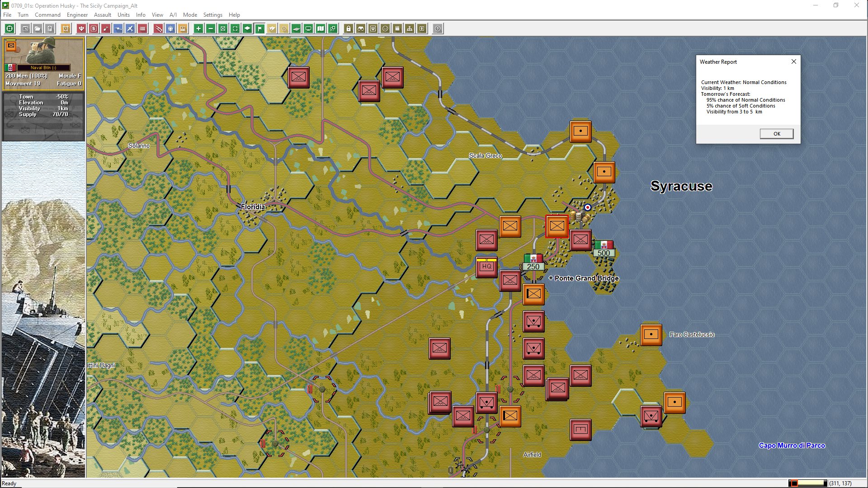Click the binoculars toolbar icon

(x=361, y=28)
